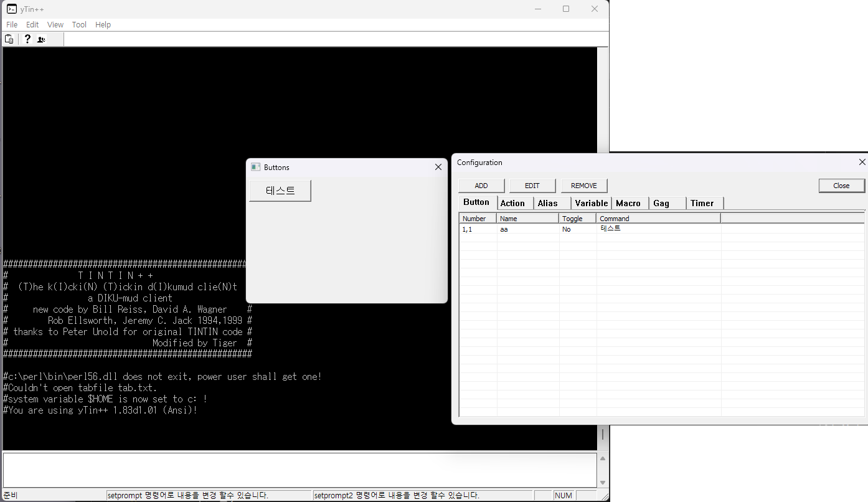This screenshot has height=502, width=868.
Task: Close the Buttons floating window
Action: pyautogui.click(x=438, y=167)
